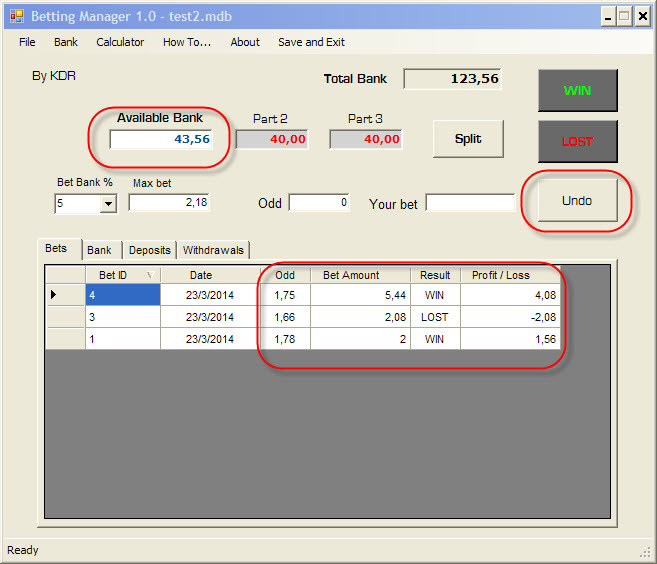Open the File menu

[27, 42]
